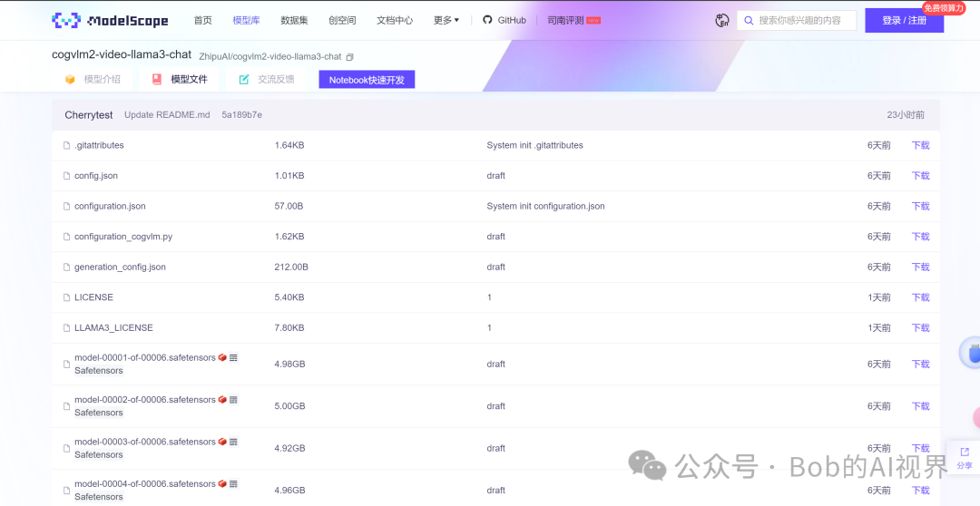Image resolution: width=980 pixels, height=506 pixels.
Task: Download the LLAMA3_LICENSE file
Action: 920,327
